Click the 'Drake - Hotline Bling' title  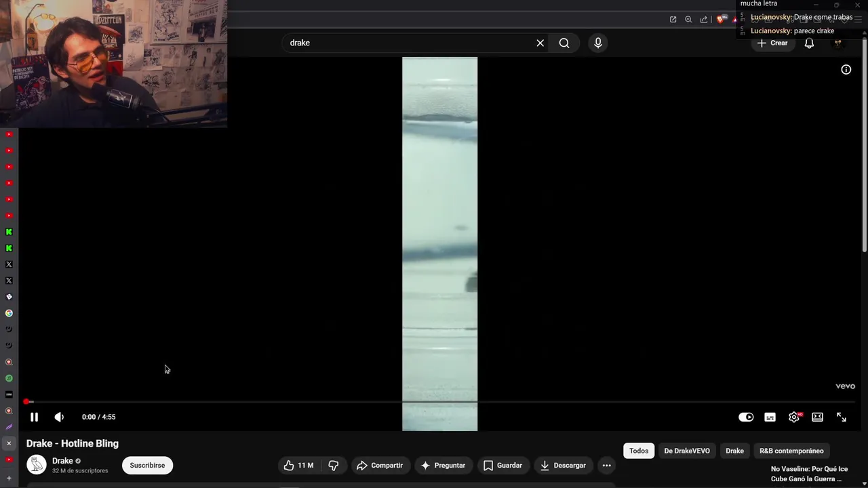coord(73,443)
